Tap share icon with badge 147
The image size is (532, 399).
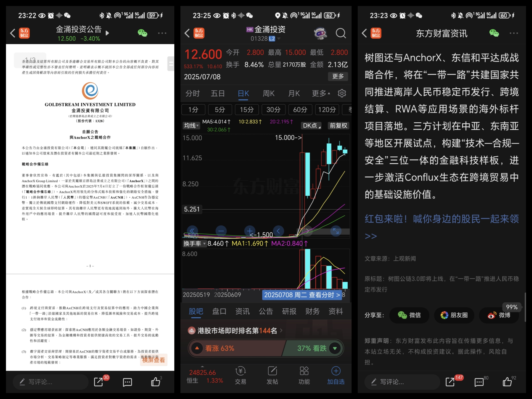[x=450, y=382]
